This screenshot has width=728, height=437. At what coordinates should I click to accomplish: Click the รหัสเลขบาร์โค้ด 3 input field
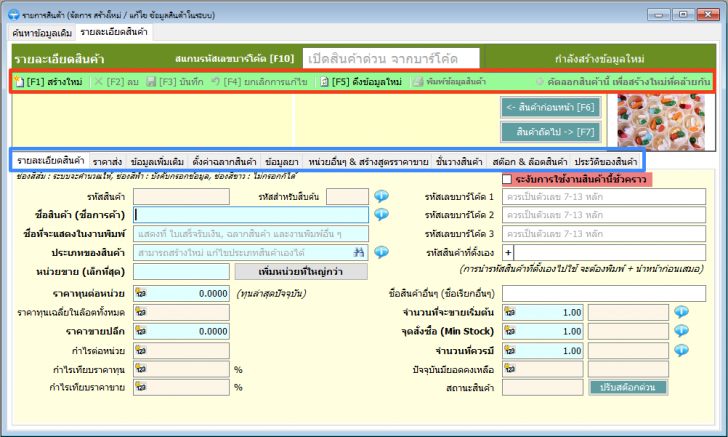[604, 234]
